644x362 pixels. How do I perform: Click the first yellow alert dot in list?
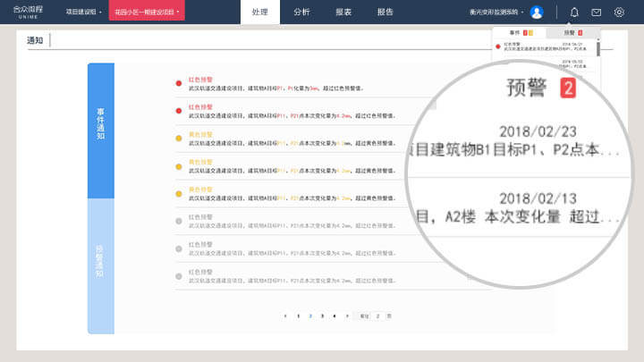(x=179, y=139)
